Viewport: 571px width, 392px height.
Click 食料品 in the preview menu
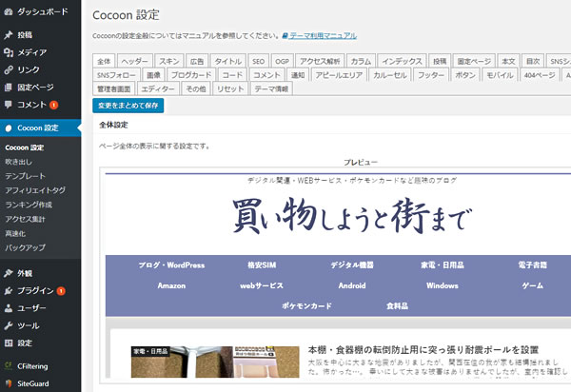397,306
